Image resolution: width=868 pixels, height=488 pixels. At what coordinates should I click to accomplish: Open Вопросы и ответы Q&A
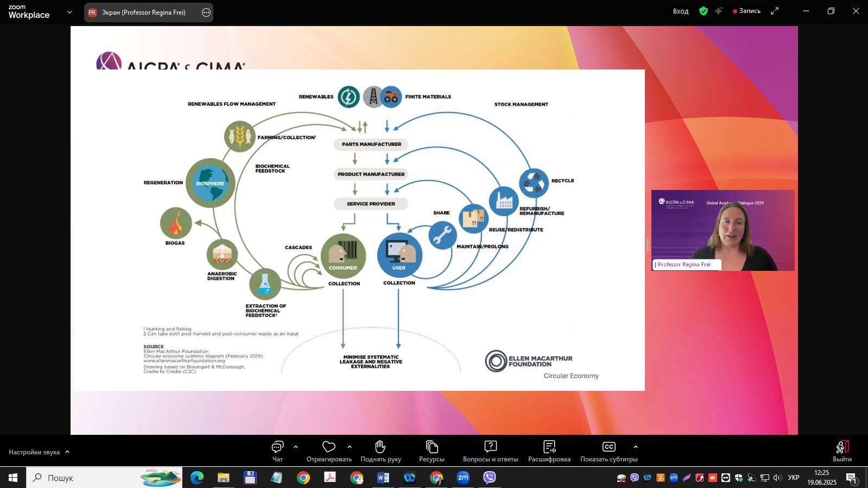pos(490,451)
